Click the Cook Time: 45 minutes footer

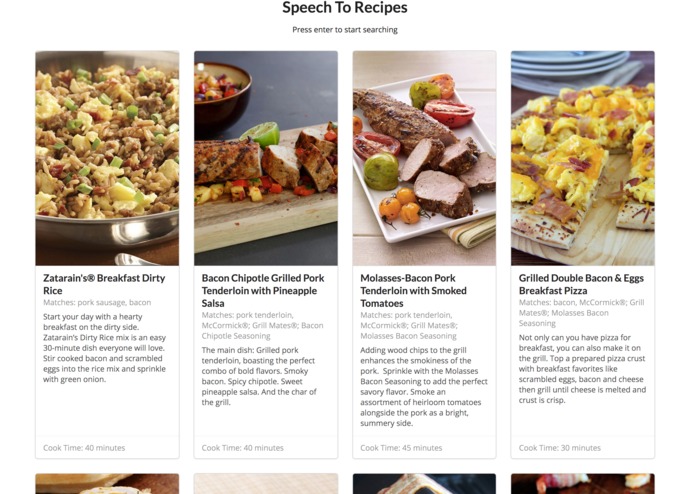401,448
